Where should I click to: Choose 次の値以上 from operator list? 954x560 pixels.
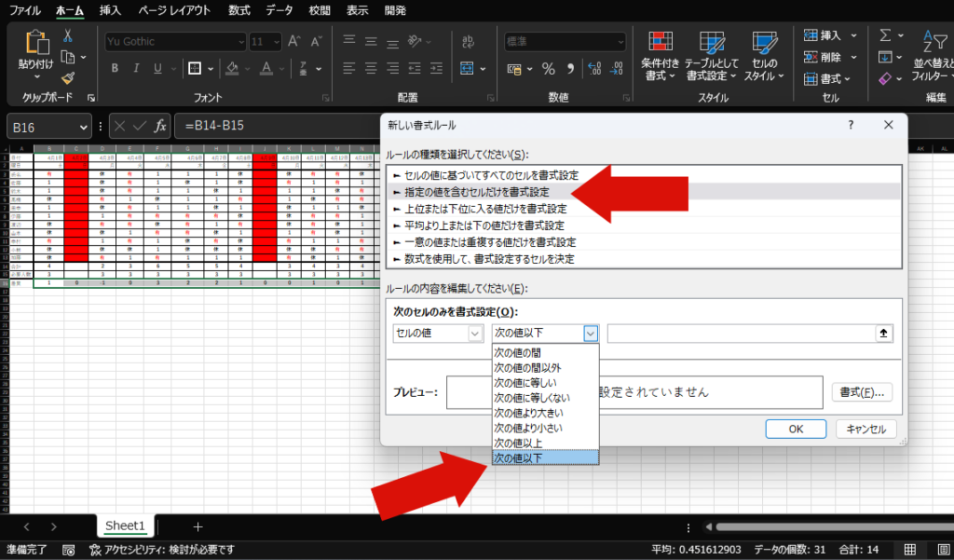coord(545,444)
